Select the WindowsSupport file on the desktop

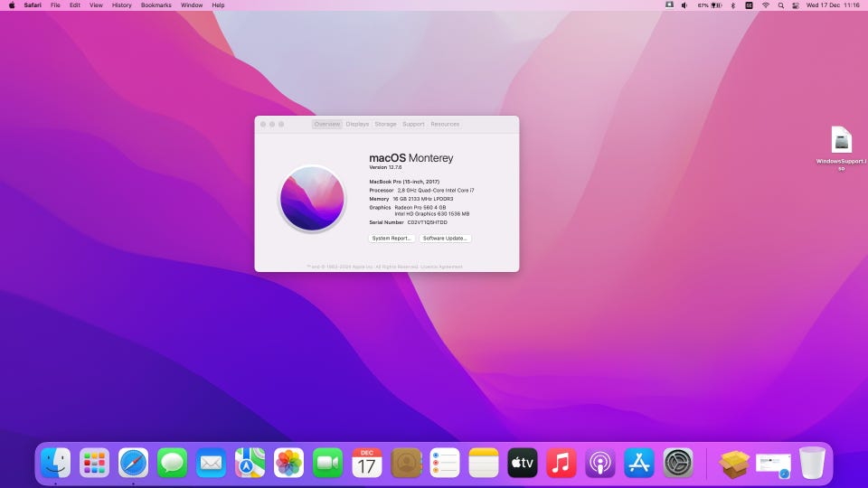tap(842, 140)
